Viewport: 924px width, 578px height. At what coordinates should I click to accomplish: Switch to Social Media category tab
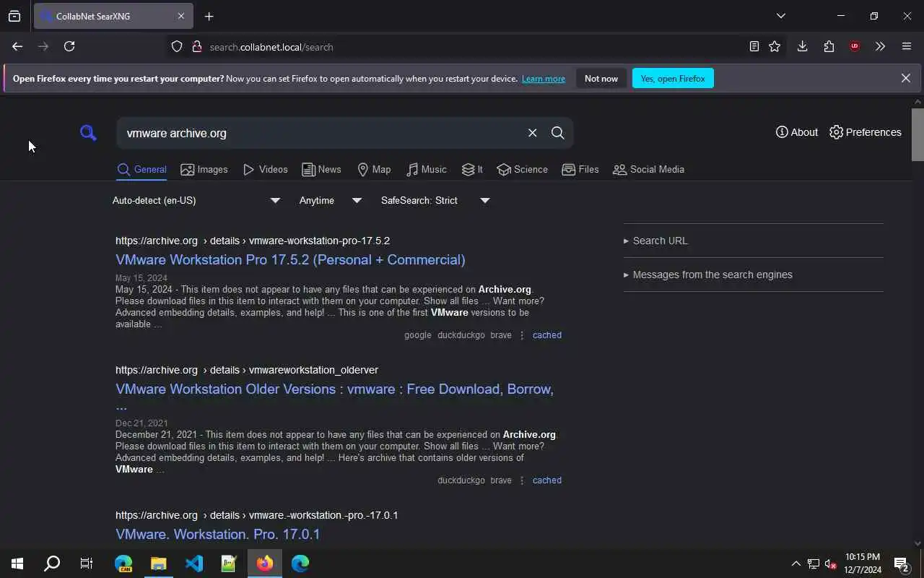[x=648, y=169]
